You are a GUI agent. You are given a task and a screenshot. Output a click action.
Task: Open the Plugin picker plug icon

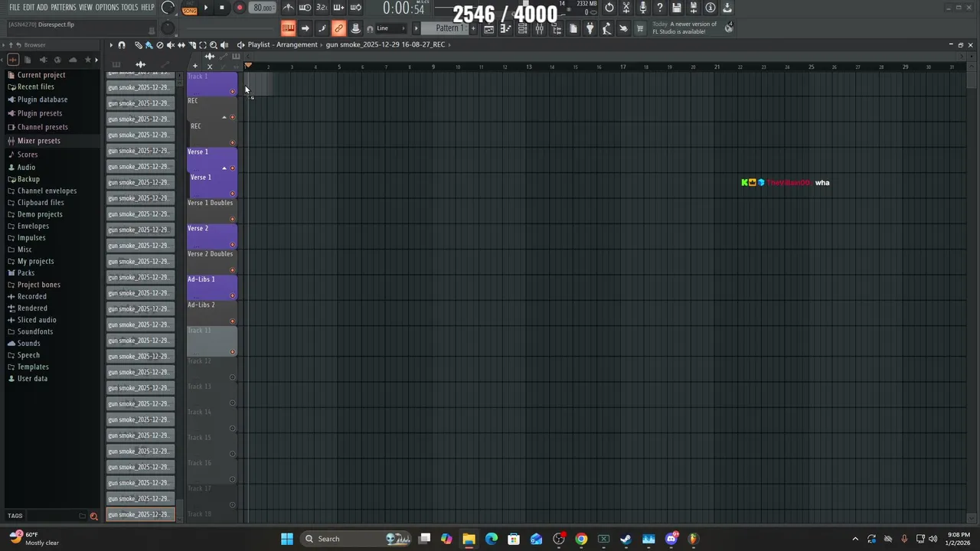[x=590, y=28]
